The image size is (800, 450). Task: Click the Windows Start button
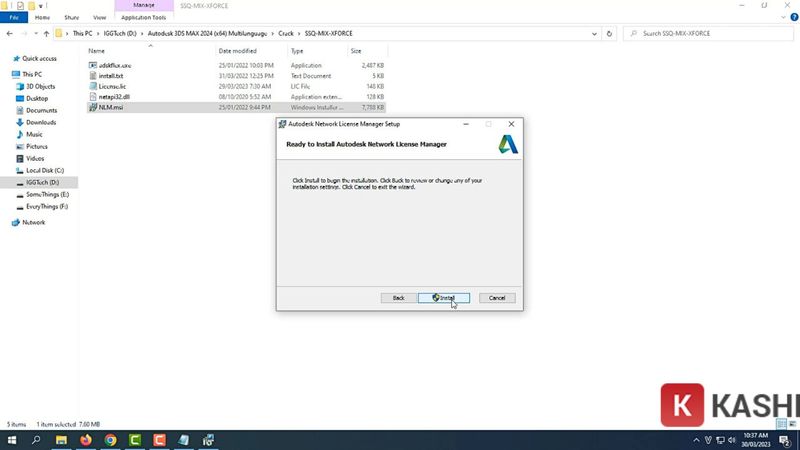point(10,439)
